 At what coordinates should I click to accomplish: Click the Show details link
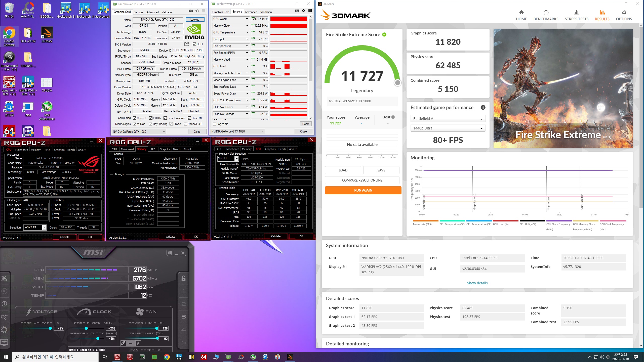coord(477,283)
